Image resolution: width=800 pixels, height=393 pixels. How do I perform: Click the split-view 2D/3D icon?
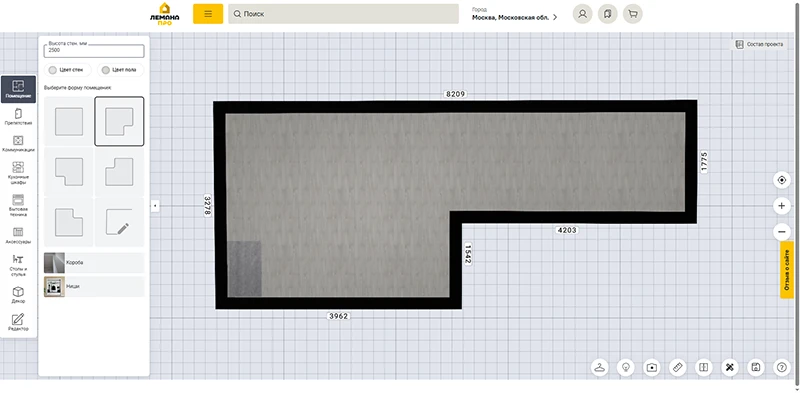(x=704, y=367)
